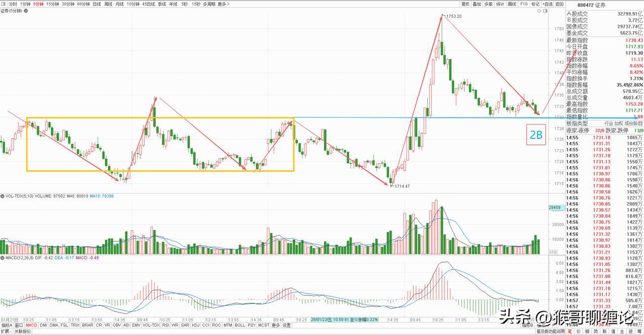Select the 45日线 period

(148, 4)
